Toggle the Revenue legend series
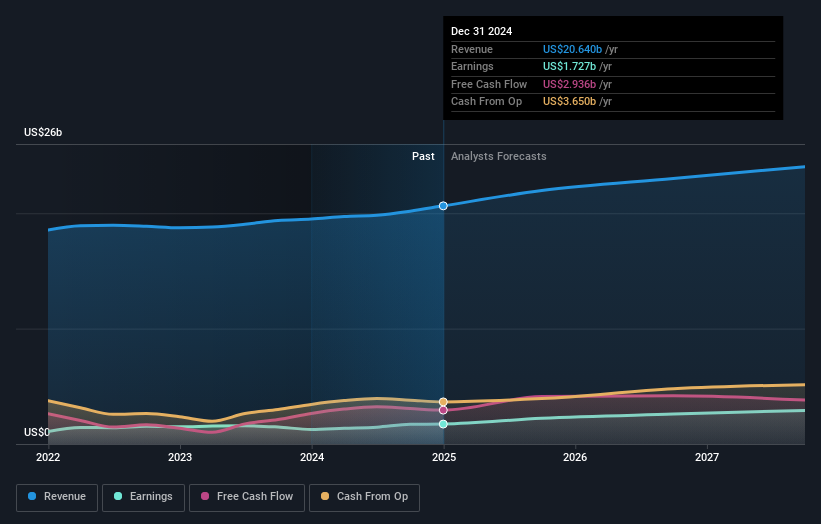The height and width of the screenshot is (524, 821). [x=57, y=497]
